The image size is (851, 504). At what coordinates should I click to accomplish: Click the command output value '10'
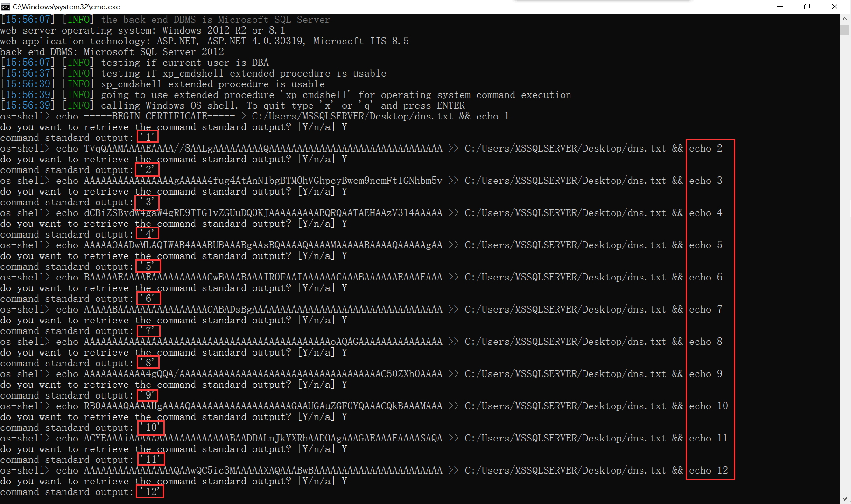pos(151,427)
